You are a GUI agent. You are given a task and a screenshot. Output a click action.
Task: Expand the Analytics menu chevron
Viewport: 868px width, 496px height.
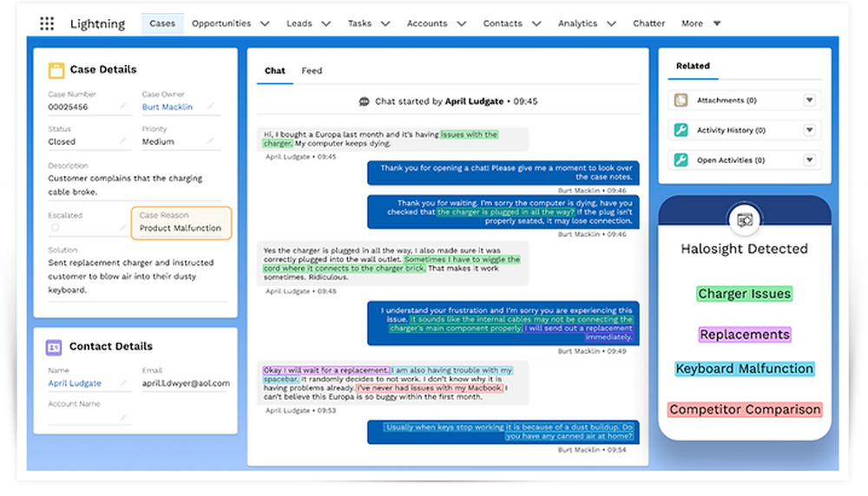pyautogui.click(x=611, y=23)
